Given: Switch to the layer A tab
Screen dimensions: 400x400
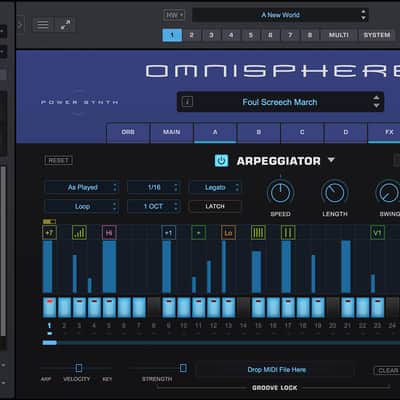Looking at the screenshot, I should pos(215,132).
